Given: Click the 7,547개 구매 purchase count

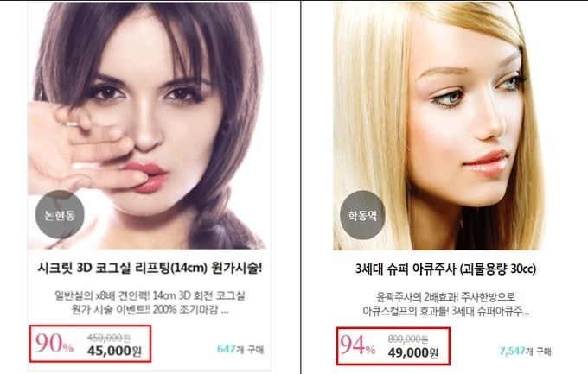Looking at the screenshot, I should [x=525, y=352].
